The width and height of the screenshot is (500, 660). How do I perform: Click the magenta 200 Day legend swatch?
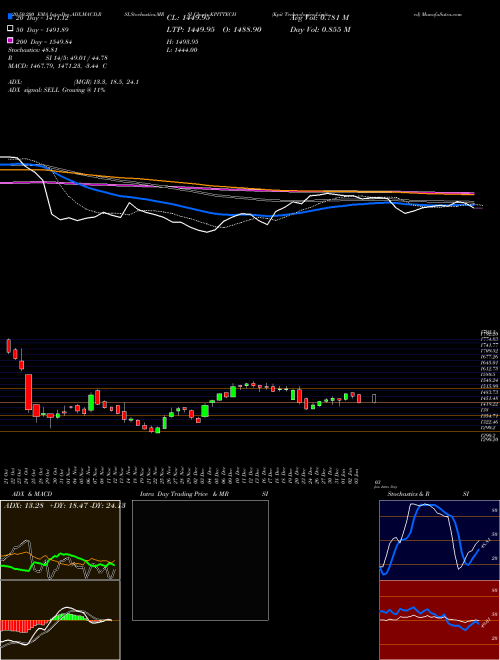(10, 40)
